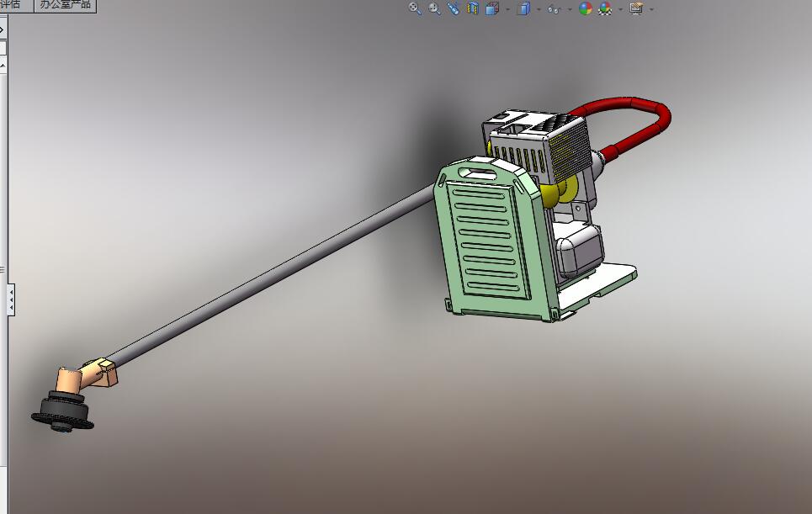Viewport: 812px width, 514px height.
Task: Open the Hide/Show Items dropdown arrow
Action: (x=570, y=9)
